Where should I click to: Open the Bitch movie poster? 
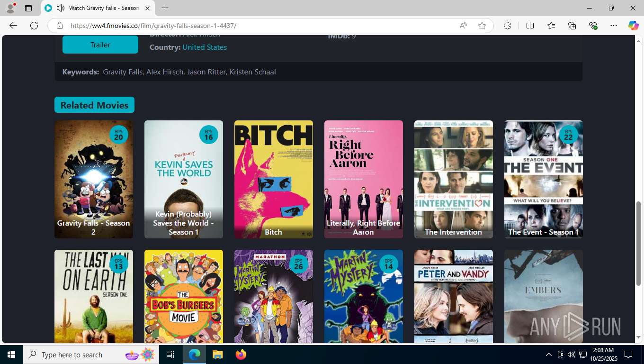(x=274, y=179)
